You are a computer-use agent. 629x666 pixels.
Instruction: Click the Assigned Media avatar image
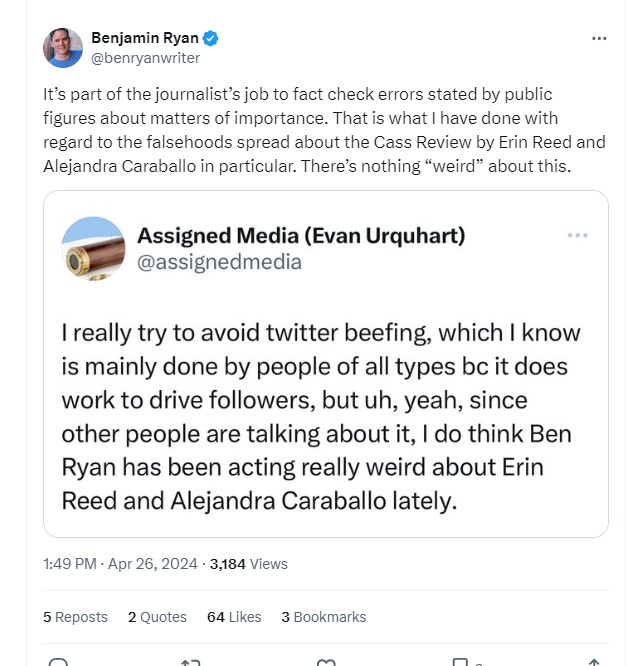pos(93,247)
